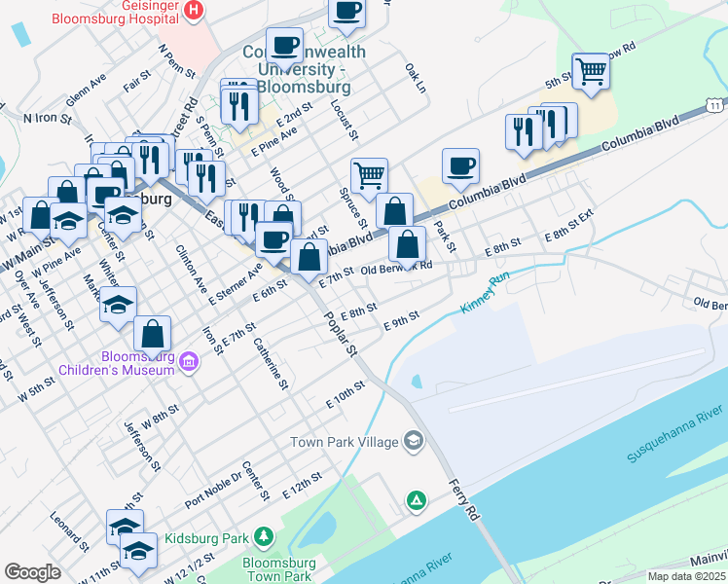Open the Google logo link

click(x=32, y=572)
